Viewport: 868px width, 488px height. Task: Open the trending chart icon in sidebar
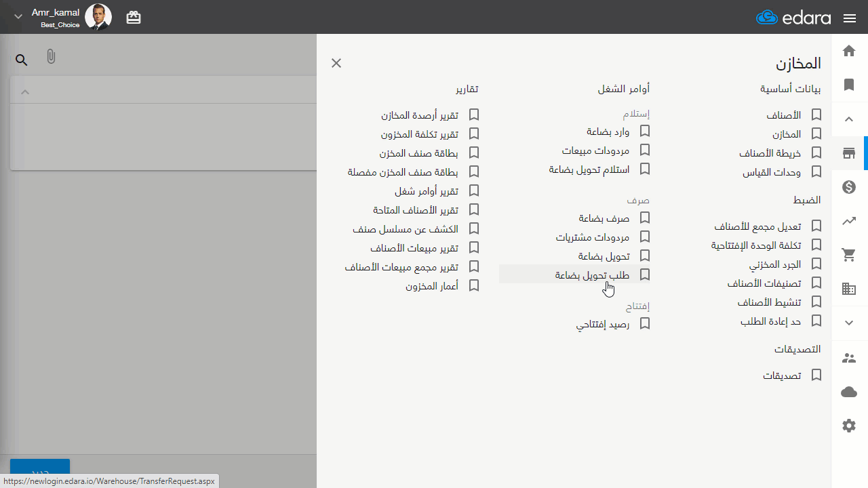[849, 221]
